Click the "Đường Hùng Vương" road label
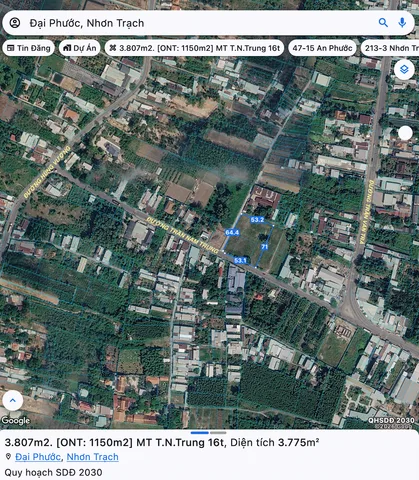419x480 pixels. click(x=47, y=171)
